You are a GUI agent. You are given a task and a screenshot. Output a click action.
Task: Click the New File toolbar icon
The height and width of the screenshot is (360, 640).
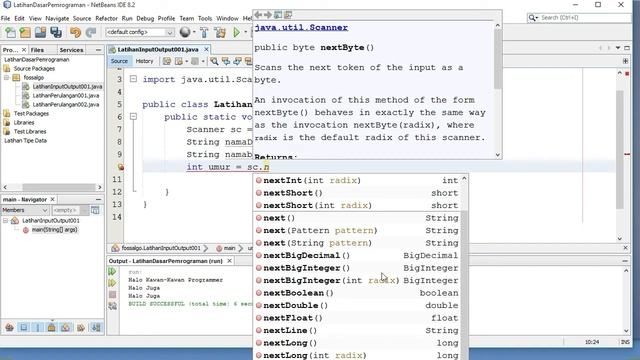coord(10,32)
